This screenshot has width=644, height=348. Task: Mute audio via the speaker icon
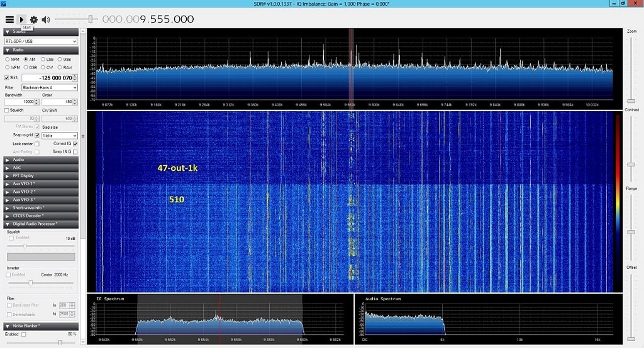[x=45, y=19]
